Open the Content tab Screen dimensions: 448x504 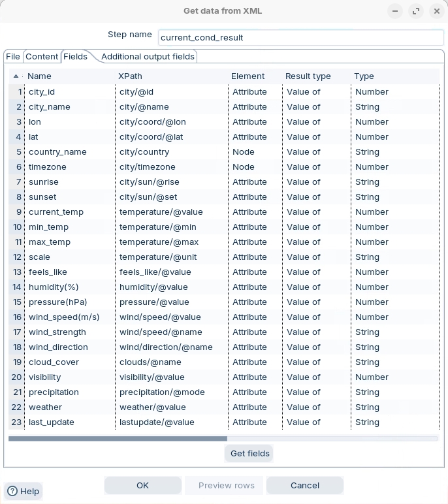[42, 57]
